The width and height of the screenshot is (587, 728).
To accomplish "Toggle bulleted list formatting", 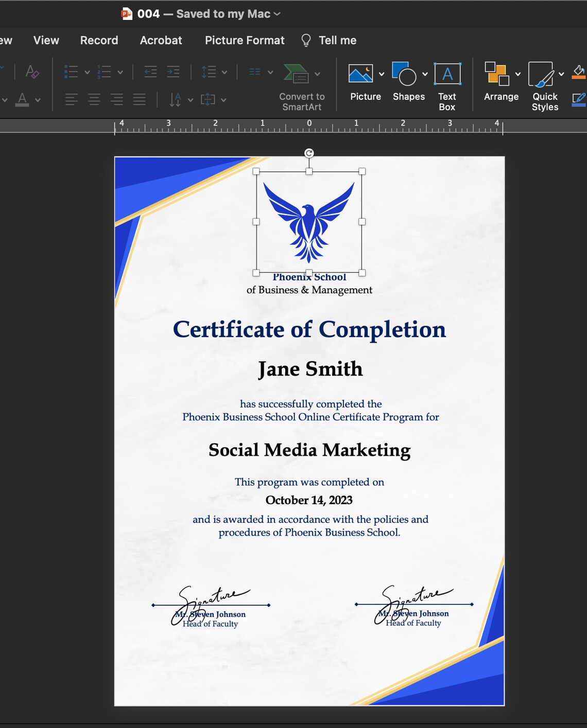I will (72, 72).
